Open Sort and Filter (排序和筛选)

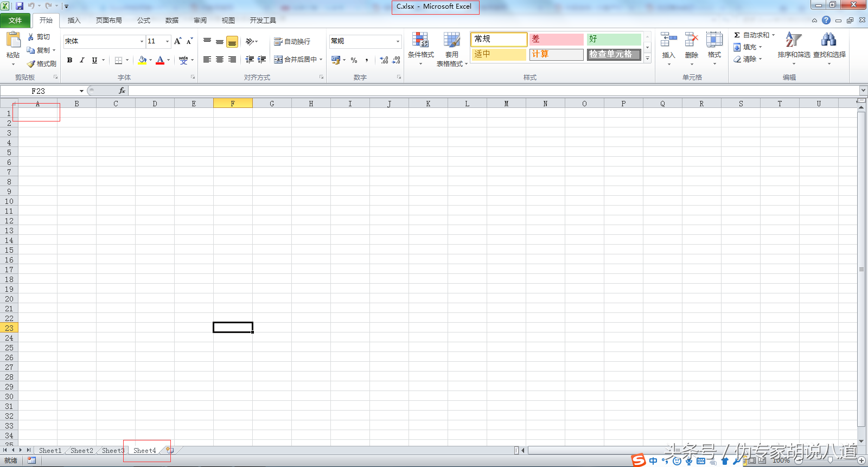794,49
